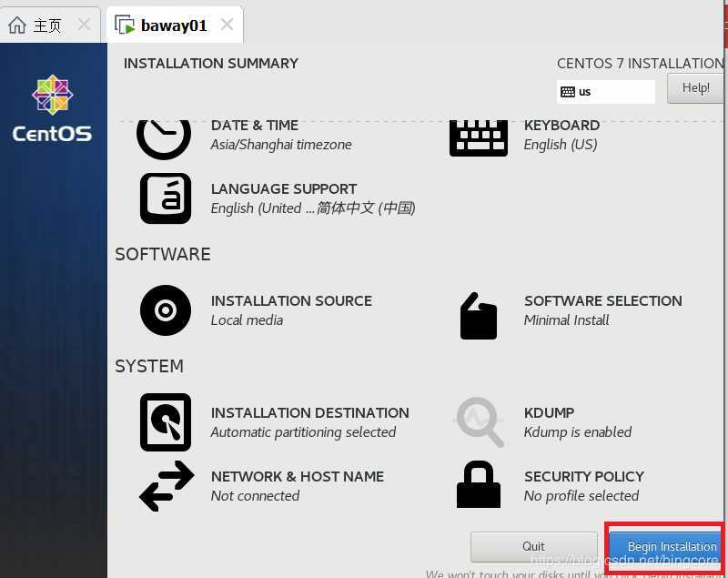Open the INSTALLATION SOURCE label
The height and width of the screenshot is (578, 728).
pos(291,301)
